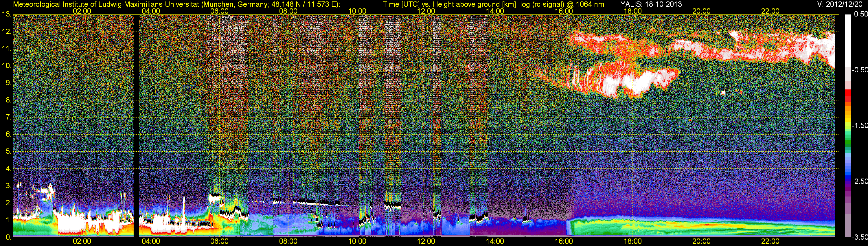Click the top-axis 14:00 time label

[495, 11]
